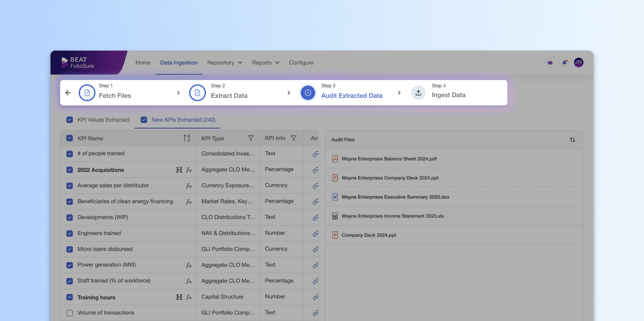Click the H icon on 2022 Acquisitions

pyautogui.click(x=179, y=170)
